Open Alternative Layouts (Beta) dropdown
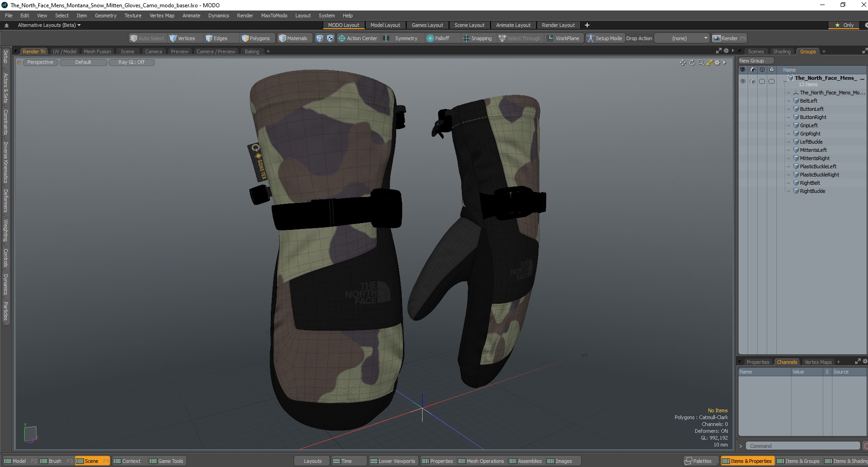The width and height of the screenshot is (868, 467). pos(49,25)
